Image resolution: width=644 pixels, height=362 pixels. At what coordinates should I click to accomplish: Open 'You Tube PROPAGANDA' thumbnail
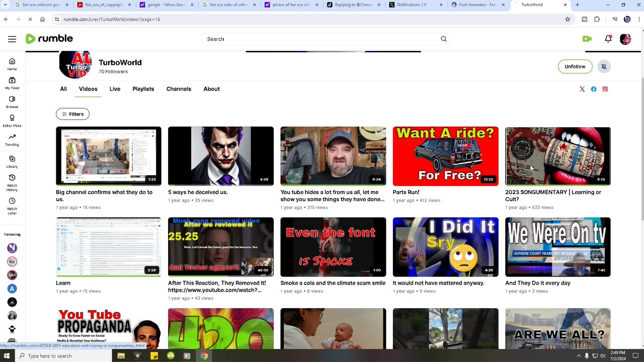109,328
